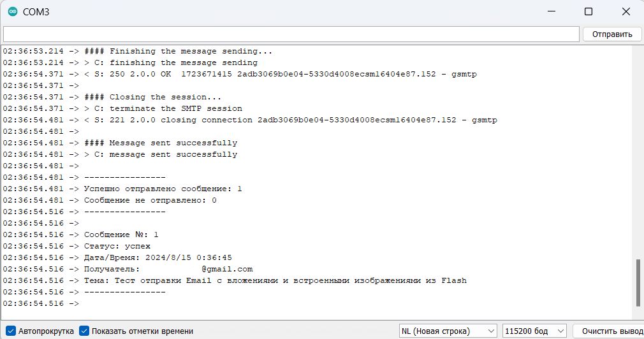
Task: Open the 115200 бод baud rate dropdown
Action: coord(534,331)
